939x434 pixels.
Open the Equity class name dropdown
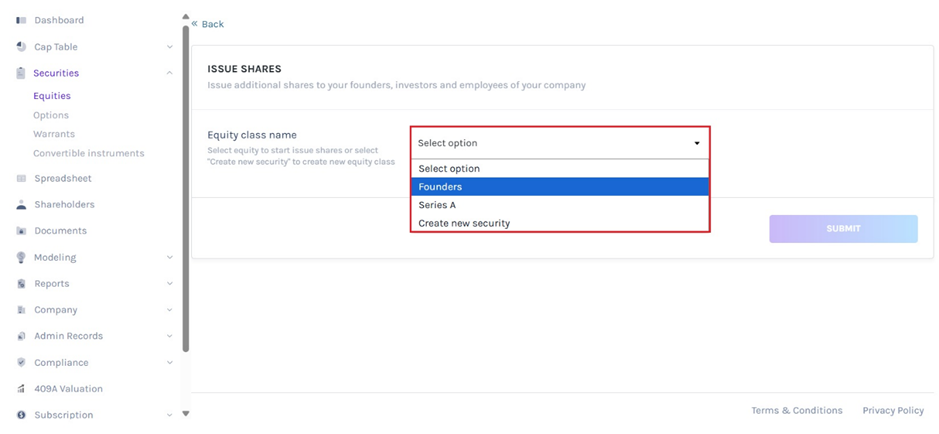pyautogui.click(x=559, y=143)
